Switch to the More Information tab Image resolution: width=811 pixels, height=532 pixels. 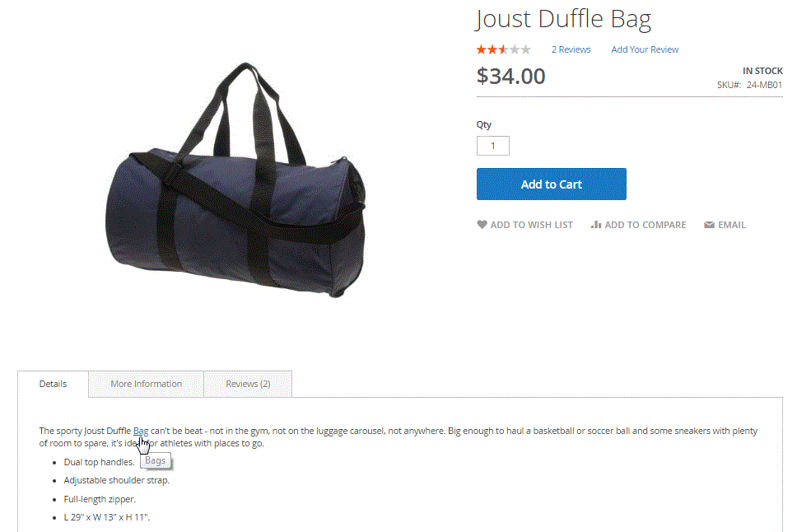[x=146, y=384]
